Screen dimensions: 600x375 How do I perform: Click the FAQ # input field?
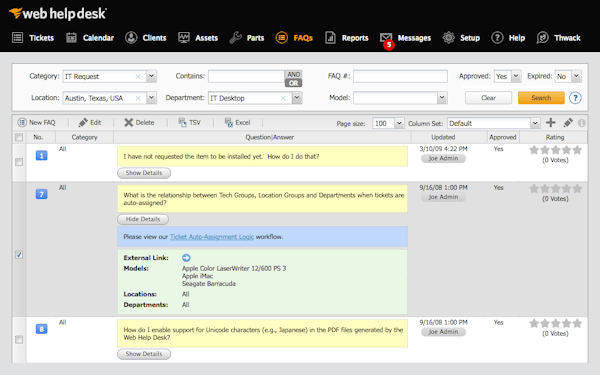point(400,76)
